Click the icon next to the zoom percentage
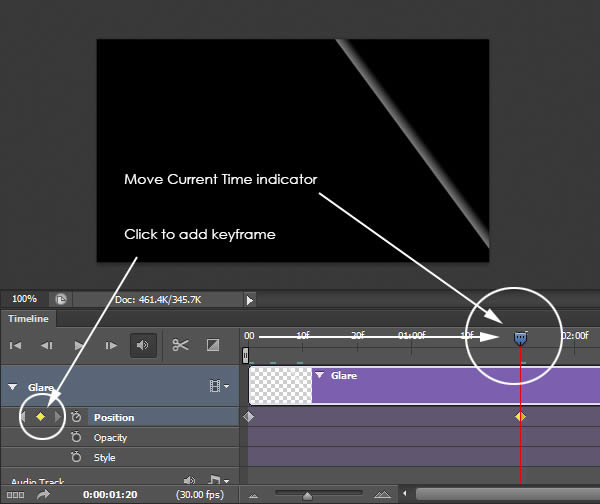This screenshot has width=600, height=504. [61, 299]
